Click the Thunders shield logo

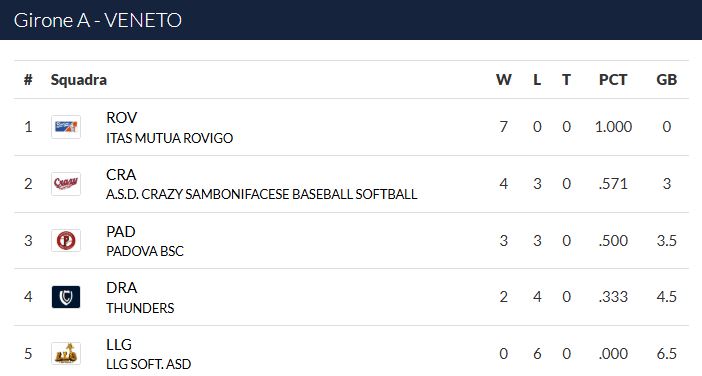pyautogui.click(x=66, y=297)
